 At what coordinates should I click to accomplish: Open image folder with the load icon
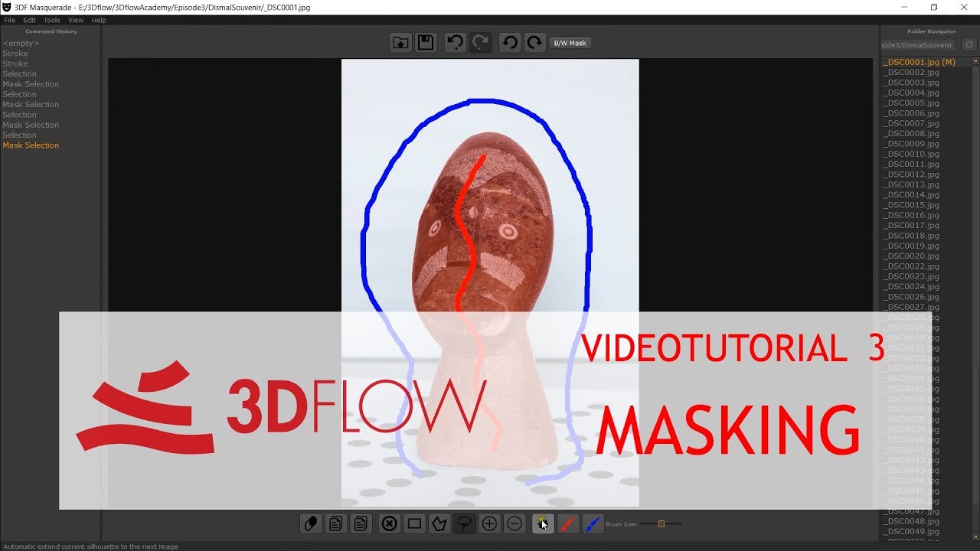(x=400, y=43)
